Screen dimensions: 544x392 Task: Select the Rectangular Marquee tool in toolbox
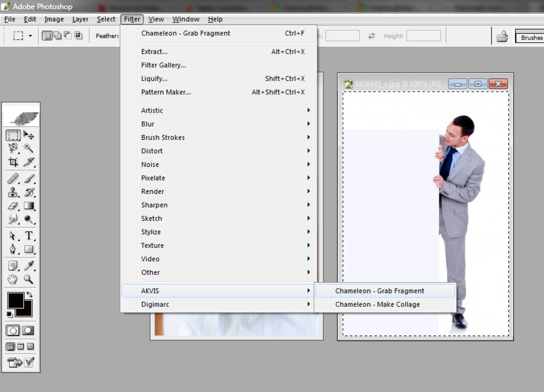(x=13, y=135)
